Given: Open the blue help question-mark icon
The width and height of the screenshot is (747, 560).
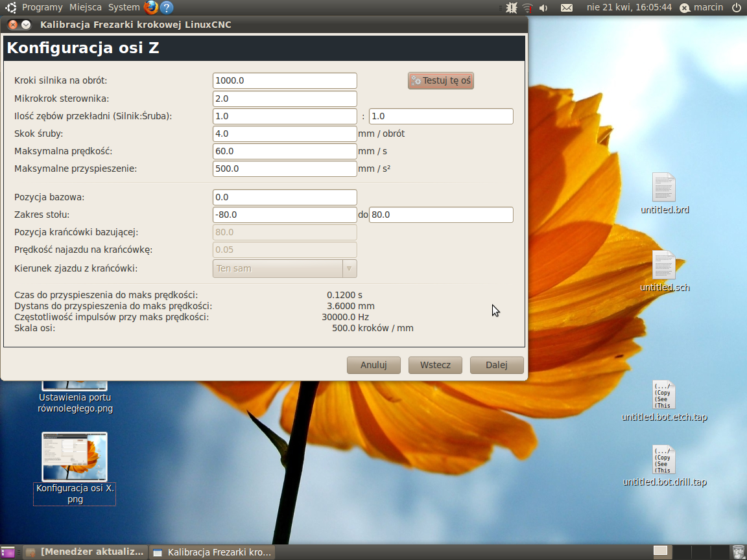Looking at the screenshot, I should pos(167,7).
